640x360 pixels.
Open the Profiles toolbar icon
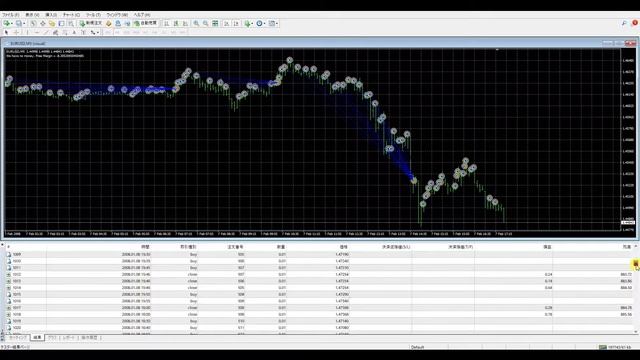coord(19,23)
